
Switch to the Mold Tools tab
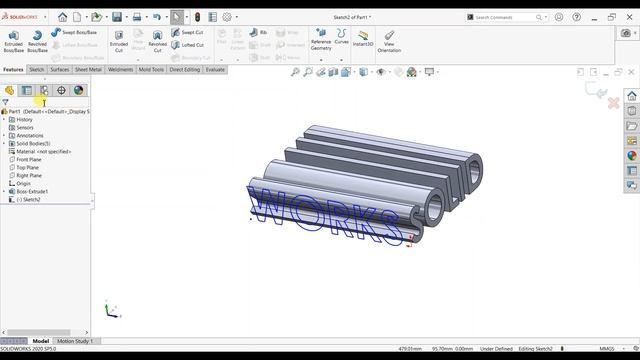pos(151,69)
